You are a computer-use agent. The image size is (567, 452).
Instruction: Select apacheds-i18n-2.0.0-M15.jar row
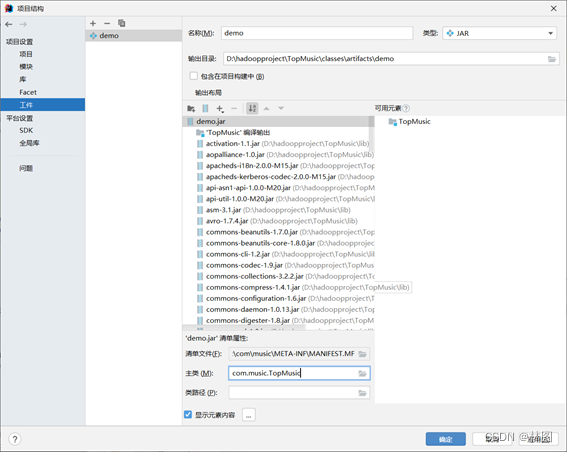[x=278, y=166]
